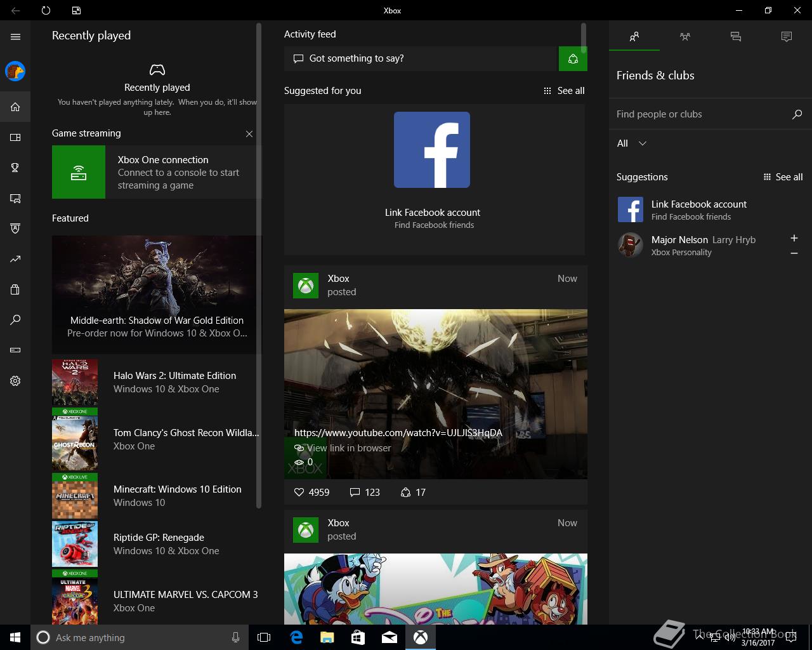Go to Home in sidebar

click(15, 107)
